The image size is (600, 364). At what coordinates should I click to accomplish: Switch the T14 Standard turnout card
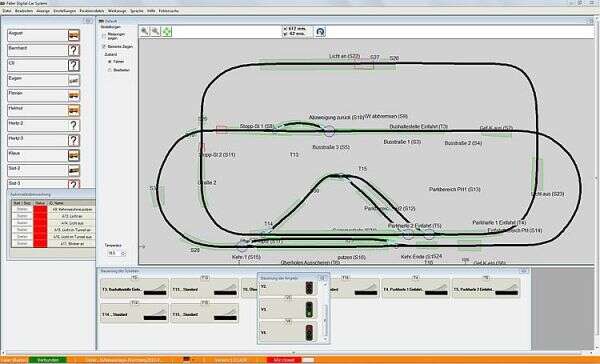(134, 313)
